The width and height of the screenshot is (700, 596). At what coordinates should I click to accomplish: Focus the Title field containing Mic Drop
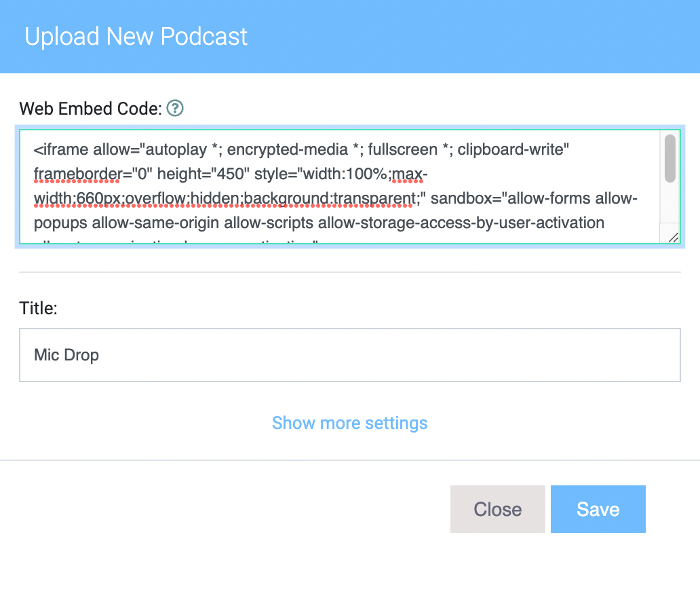(x=349, y=355)
